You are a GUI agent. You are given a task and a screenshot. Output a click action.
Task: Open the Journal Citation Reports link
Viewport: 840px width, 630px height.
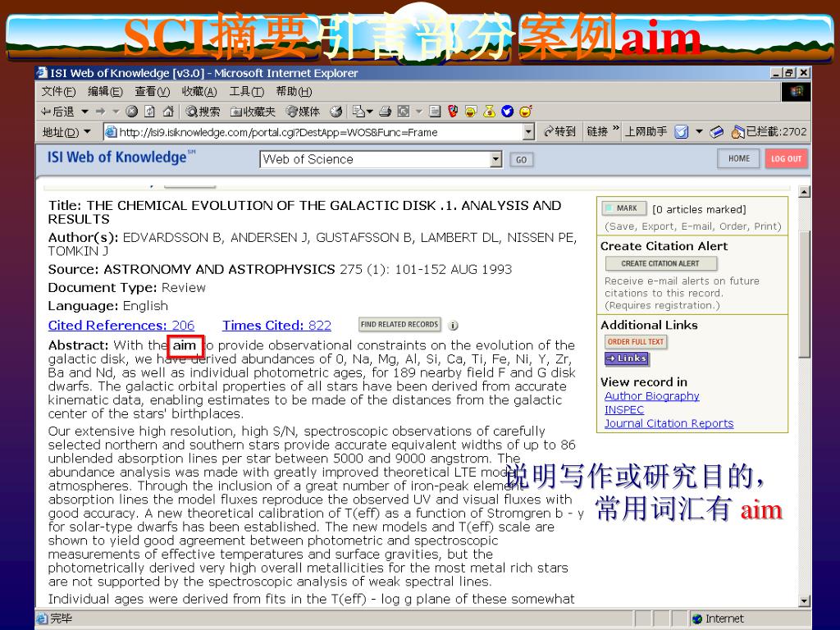[x=669, y=423]
